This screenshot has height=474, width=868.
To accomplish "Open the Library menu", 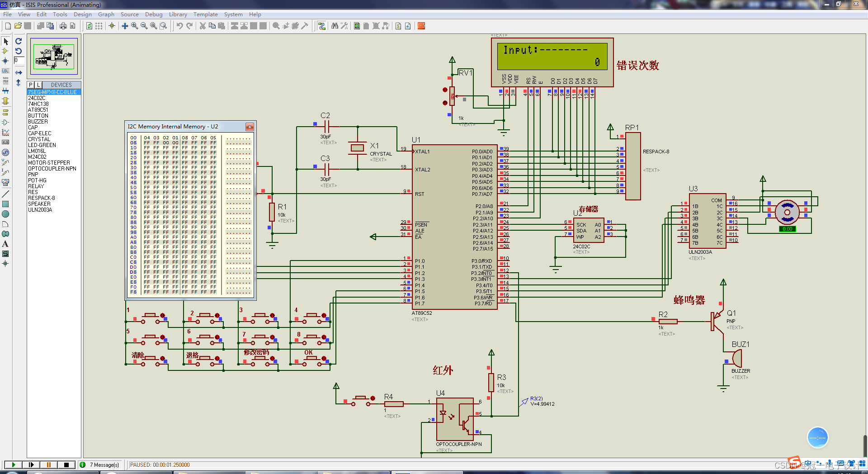I will [178, 14].
